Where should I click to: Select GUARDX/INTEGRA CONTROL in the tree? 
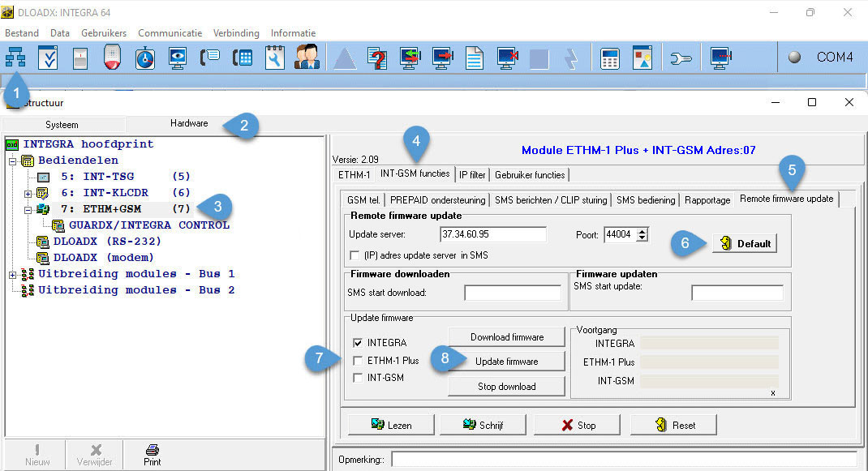149,226
